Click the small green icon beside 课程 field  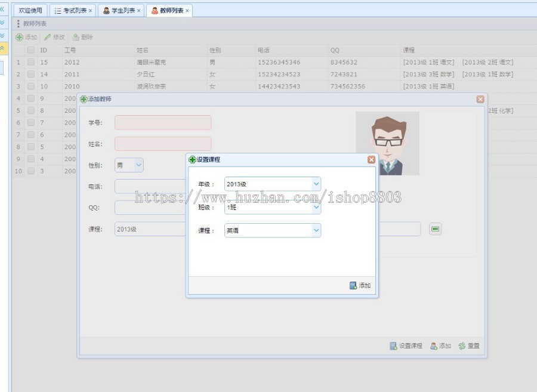click(434, 228)
